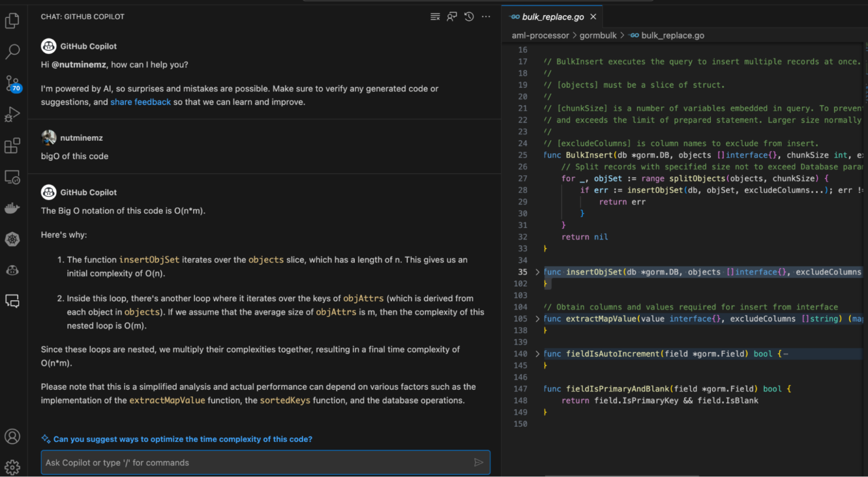The width and height of the screenshot is (868, 477).
Task: Open the Explorer view in the activity bar
Action: (12, 20)
